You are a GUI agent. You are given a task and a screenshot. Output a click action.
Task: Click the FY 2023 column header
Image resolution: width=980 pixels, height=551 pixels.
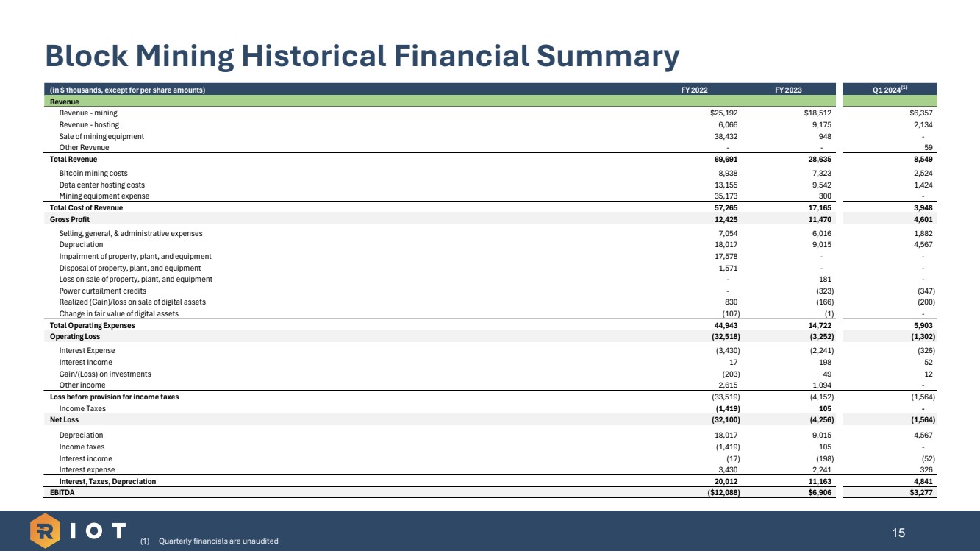788,90
